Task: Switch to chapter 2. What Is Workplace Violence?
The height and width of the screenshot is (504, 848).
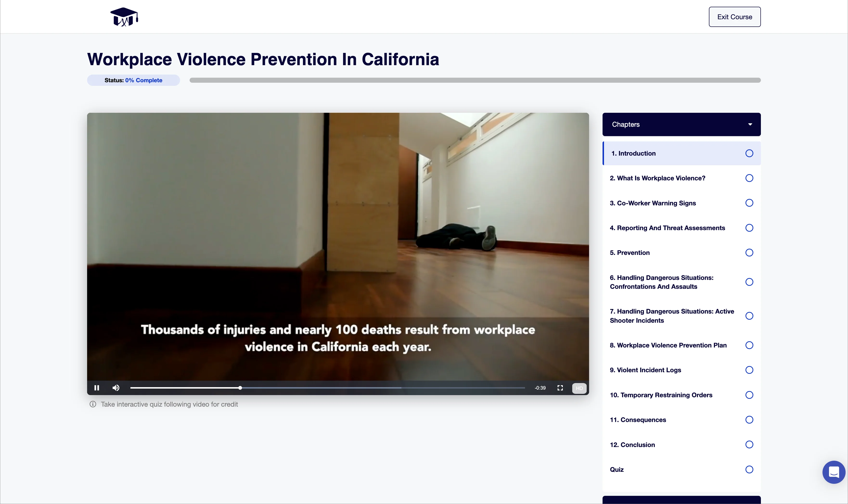Action: [x=657, y=178]
